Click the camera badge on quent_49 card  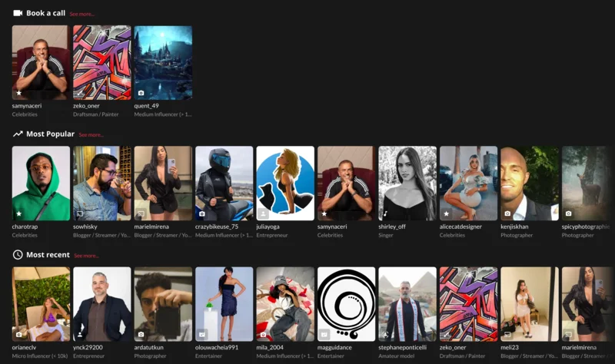141,93
